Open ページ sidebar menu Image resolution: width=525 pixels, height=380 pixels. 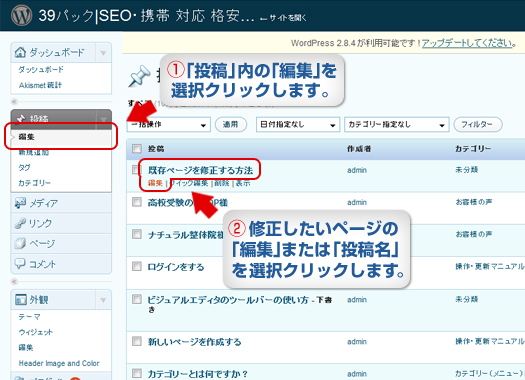pos(42,243)
